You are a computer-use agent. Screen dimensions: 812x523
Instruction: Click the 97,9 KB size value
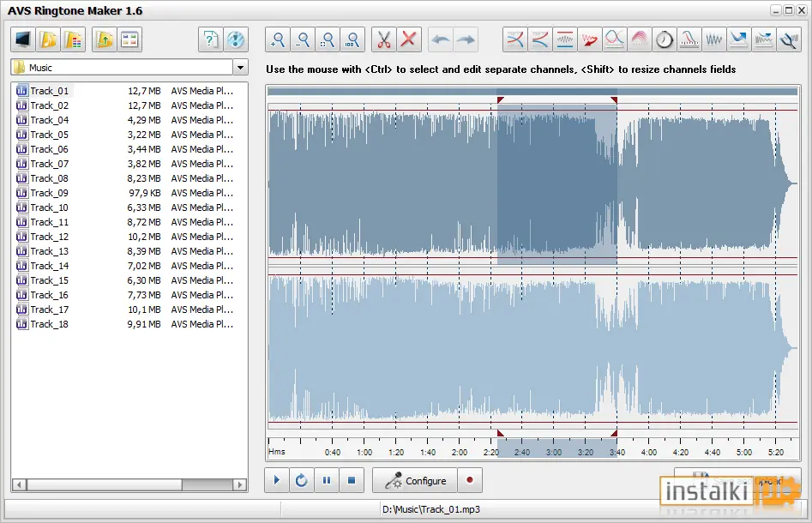145,193
